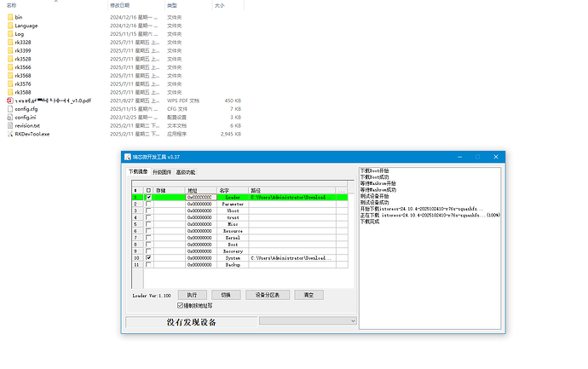Click the 执行 button
588x369 pixels.
pyautogui.click(x=192, y=295)
